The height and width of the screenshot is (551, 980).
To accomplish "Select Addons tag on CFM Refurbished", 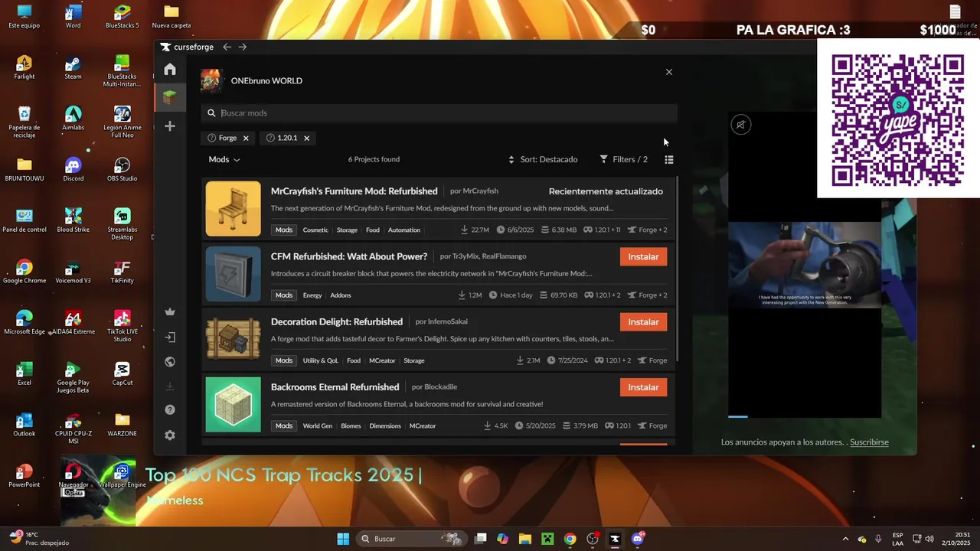I will [x=341, y=295].
